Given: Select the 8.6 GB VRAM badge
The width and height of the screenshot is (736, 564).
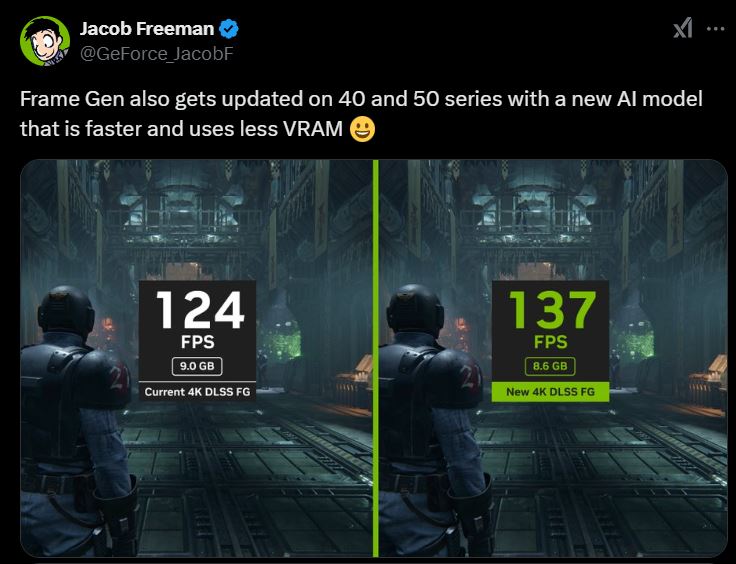Looking at the screenshot, I should pos(549,366).
